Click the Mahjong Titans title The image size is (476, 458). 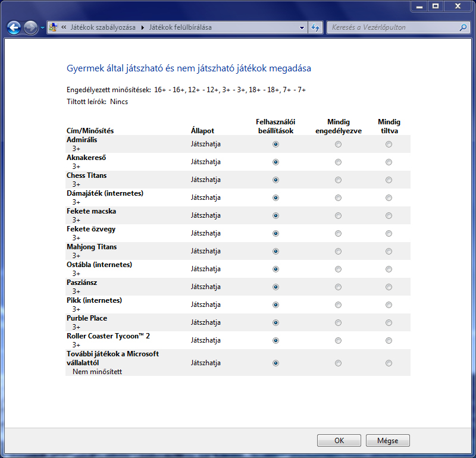pos(92,247)
